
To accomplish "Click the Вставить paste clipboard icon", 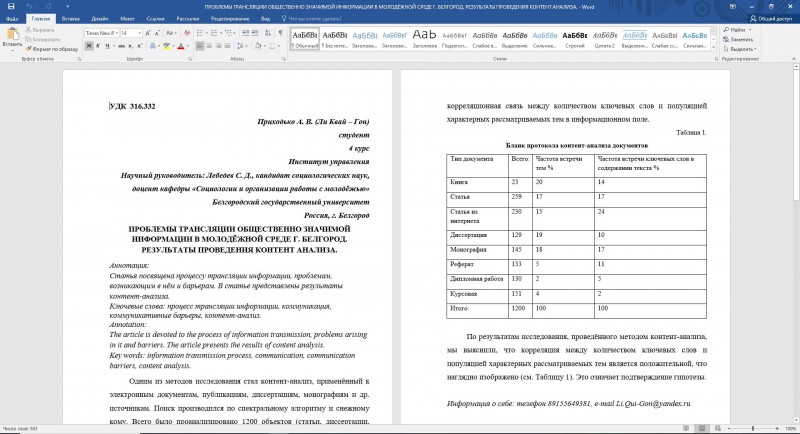I will pyautogui.click(x=12, y=36).
